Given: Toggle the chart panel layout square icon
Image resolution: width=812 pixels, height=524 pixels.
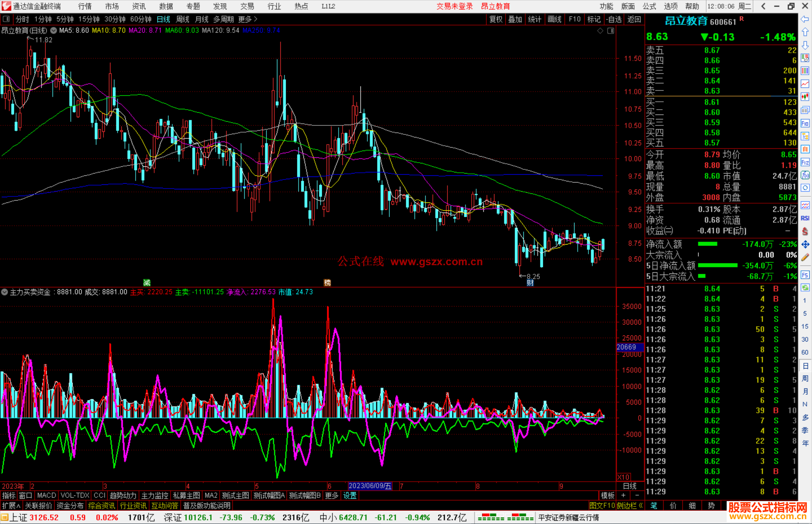Looking at the screenshot, I should coord(611,31).
